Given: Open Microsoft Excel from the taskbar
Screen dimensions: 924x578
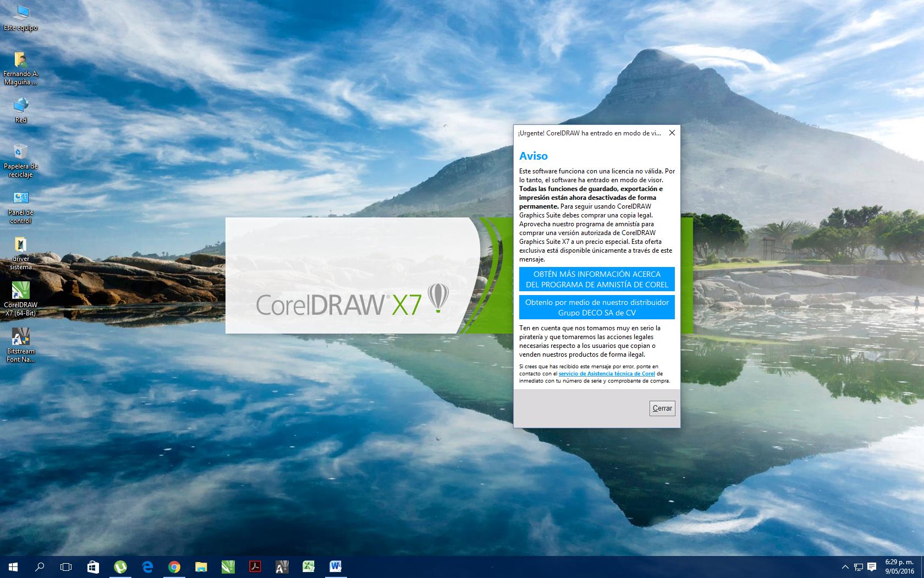Looking at the screenshot, I should pyautogui.click(x=308, y=566).
